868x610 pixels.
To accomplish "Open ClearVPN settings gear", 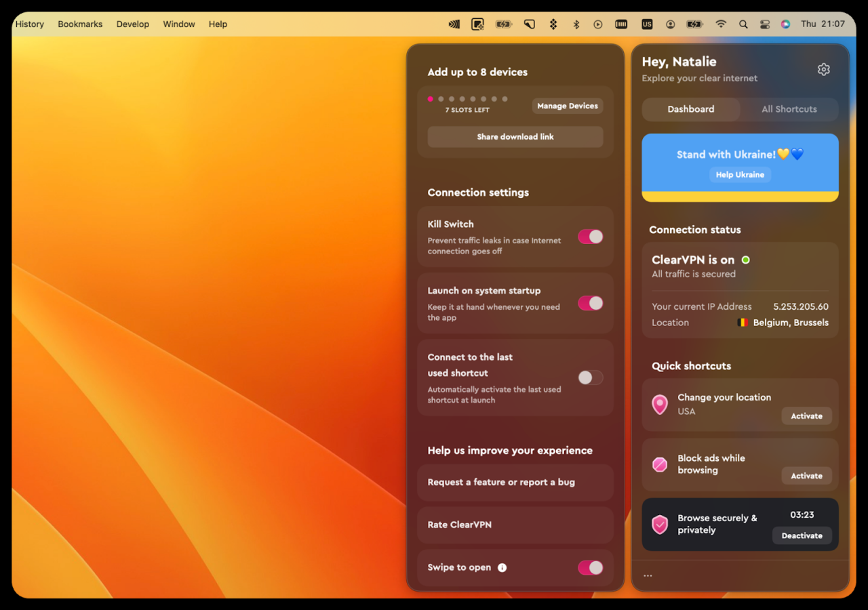I will (x=823, y=69).
